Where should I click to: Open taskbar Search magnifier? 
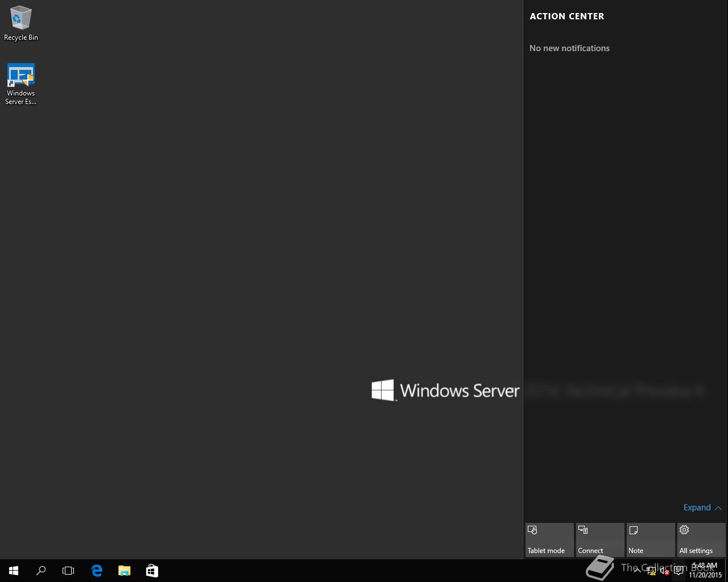click(x=41, y=571)
